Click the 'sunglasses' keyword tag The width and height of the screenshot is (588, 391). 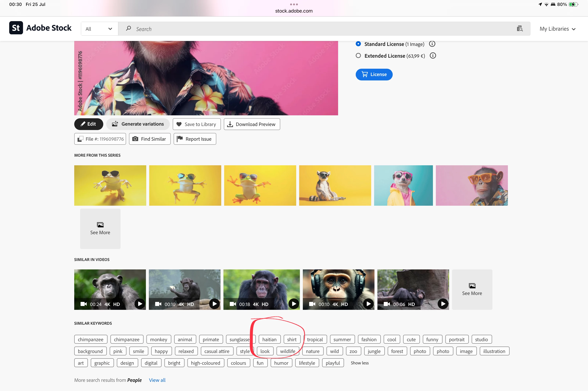239,339
